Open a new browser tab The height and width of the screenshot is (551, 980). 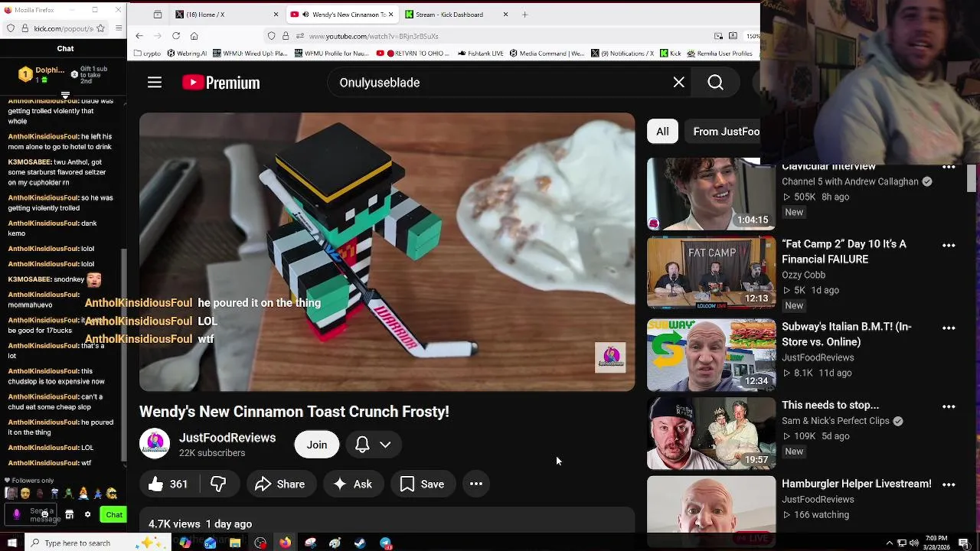point(524,15)
